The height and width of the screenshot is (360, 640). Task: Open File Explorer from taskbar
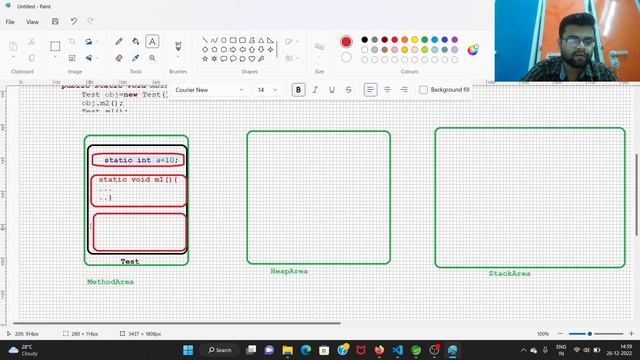tap(287, 350)
